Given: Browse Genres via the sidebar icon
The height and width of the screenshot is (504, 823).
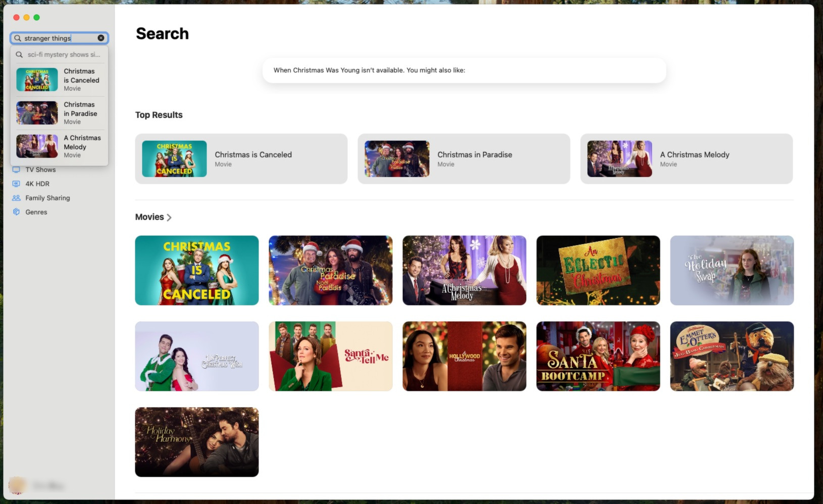Looking at the screenshot, I should click(17, 212).
